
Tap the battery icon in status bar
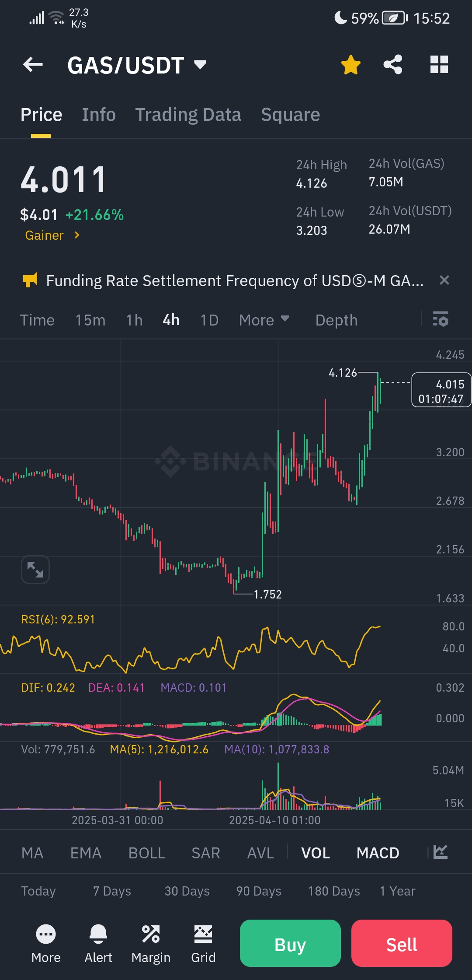pyautogui.click(x=395, y=18)
